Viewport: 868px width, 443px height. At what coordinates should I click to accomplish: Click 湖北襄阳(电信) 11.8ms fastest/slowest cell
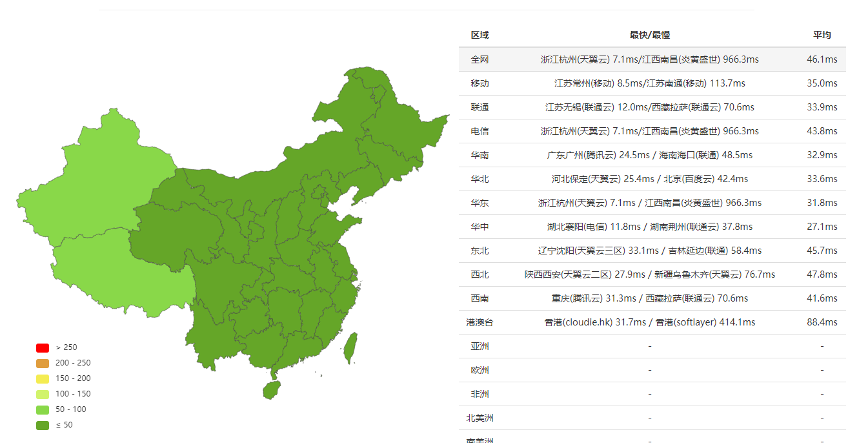[650, 227]
